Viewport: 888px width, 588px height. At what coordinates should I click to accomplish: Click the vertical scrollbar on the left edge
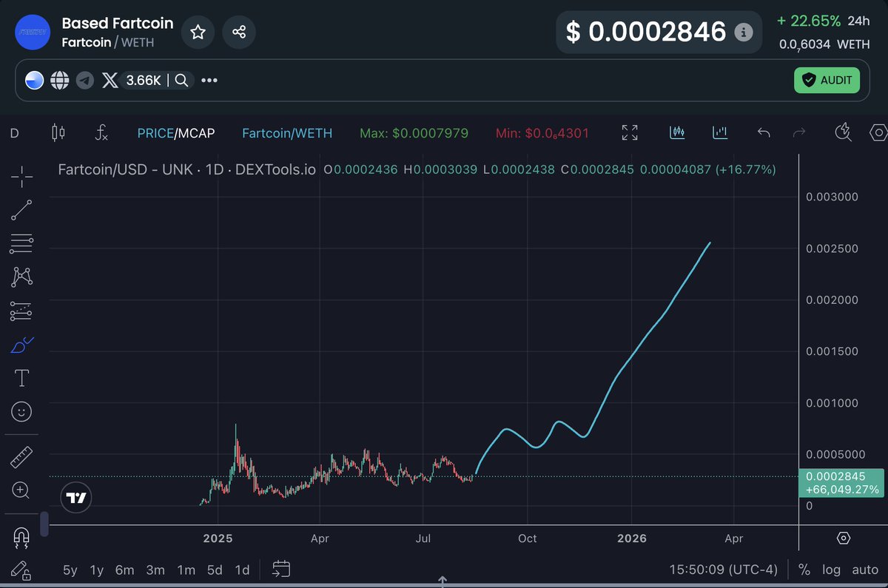point(43,524)
